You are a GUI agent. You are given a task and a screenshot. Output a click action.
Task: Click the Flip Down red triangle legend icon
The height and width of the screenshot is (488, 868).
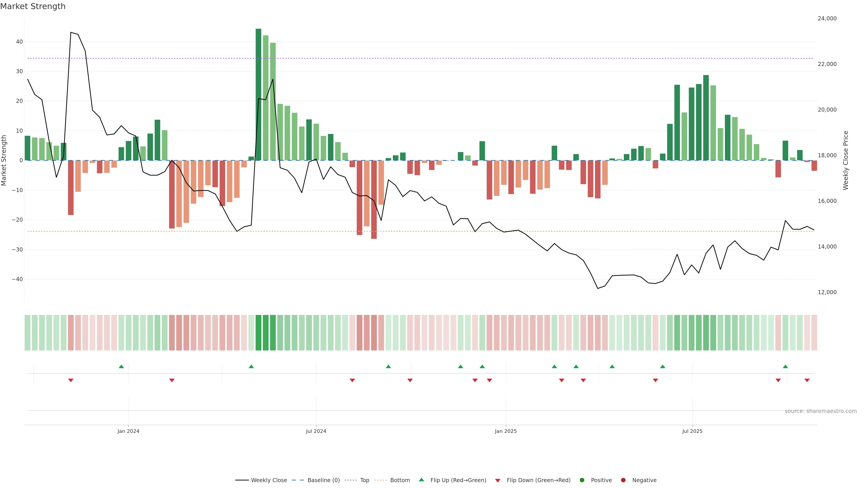[497, 480]
